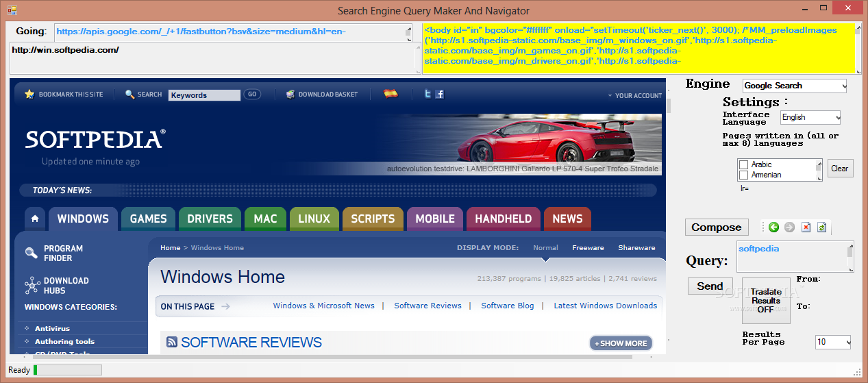The image size is (868, 383).
Task: Click the Program Finder magnifier icon
Action: click(x=31, y=253)
